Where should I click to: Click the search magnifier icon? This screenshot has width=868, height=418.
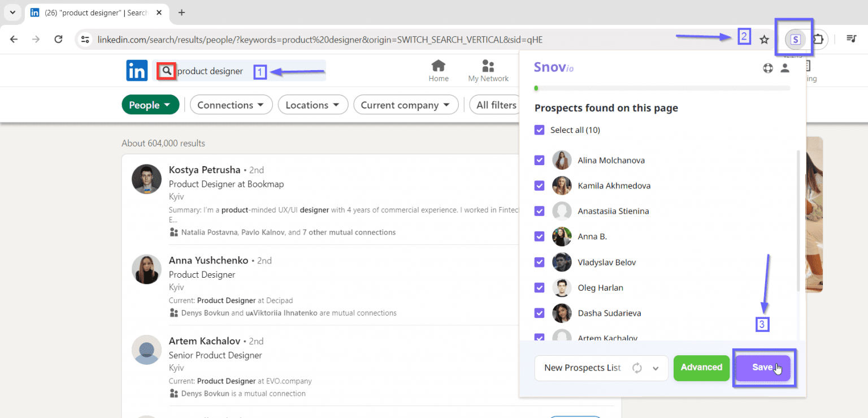(x=167, y=71)
